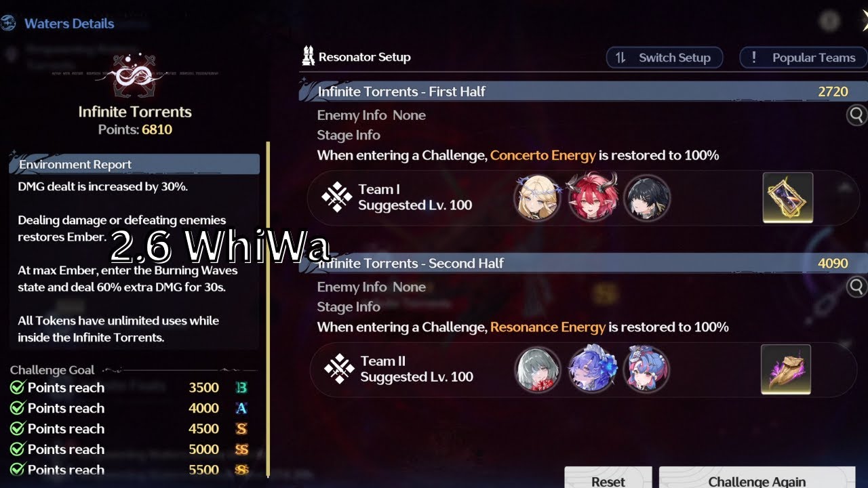Screen dimensions: 868x488
Task: Open the Popular Teams tab
Action: pos(804,58)
